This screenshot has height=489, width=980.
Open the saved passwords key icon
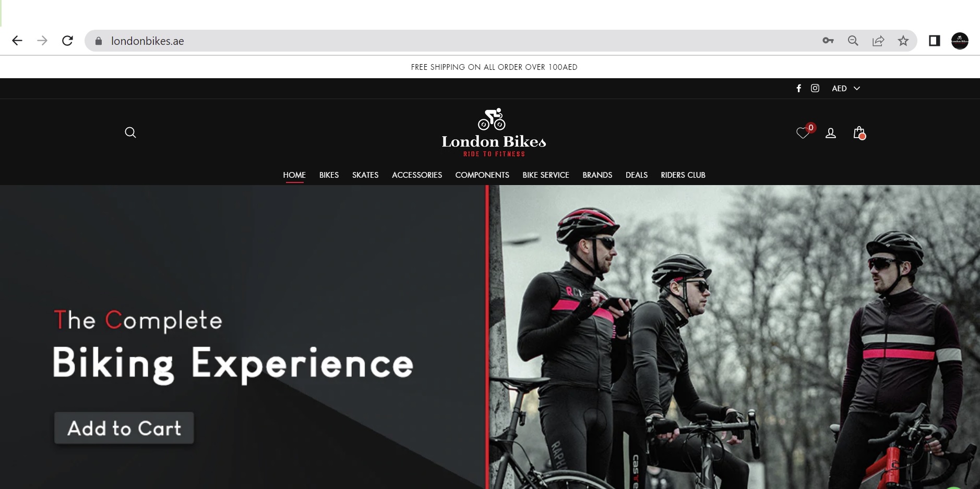point(828,41)
